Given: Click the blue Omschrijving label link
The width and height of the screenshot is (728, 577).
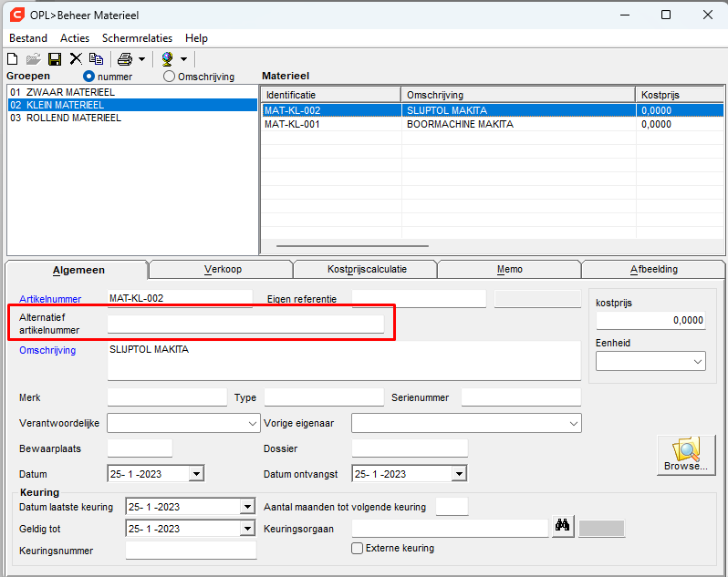Looking at the screenshot, I should point(47,350).
